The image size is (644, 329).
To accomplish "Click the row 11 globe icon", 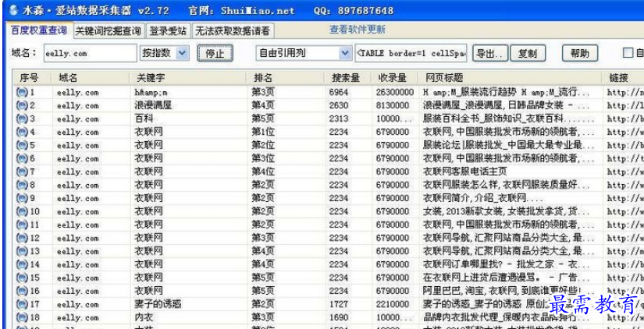I will tap(22, 225).
